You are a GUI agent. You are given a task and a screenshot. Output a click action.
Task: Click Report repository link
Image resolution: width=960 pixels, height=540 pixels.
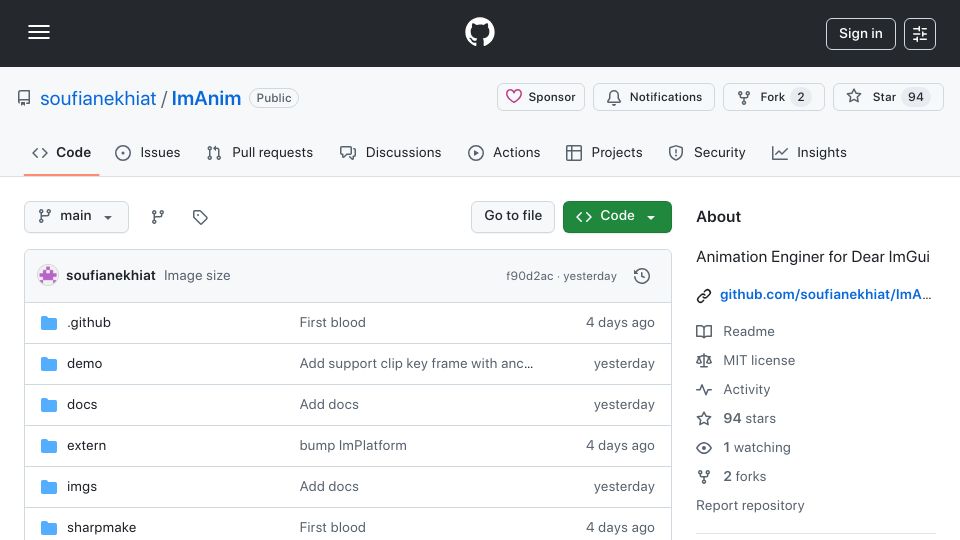[x=750, y=506]
